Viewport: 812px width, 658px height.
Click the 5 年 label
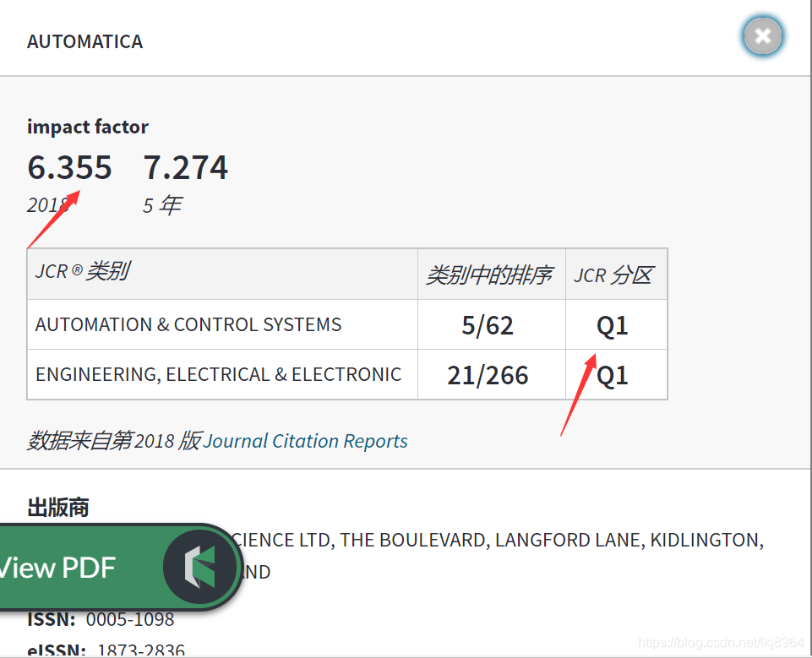(x=162, y=205)
